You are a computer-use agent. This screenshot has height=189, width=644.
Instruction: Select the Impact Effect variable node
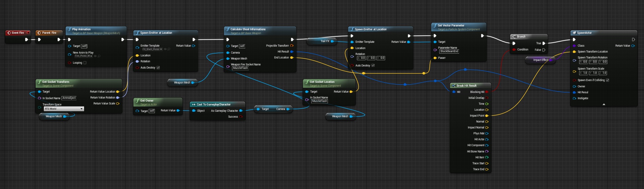point(540,60)
